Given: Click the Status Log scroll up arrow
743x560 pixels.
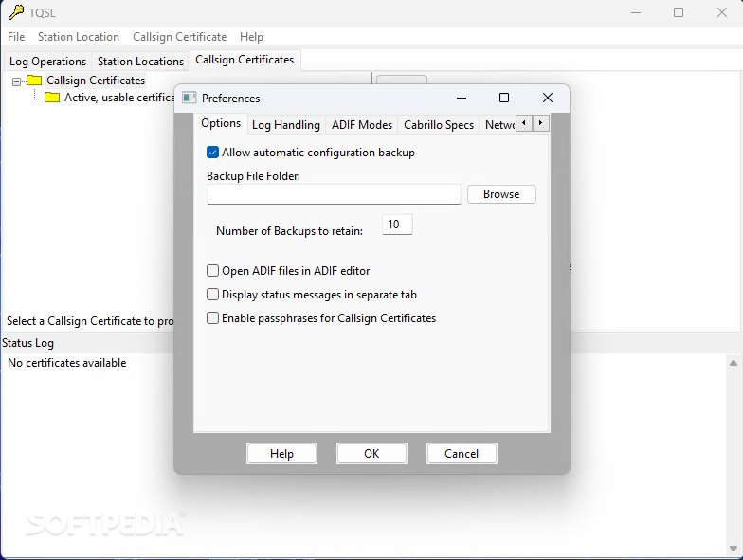Looking at the screenshot, I should click(x=734, y=363).
